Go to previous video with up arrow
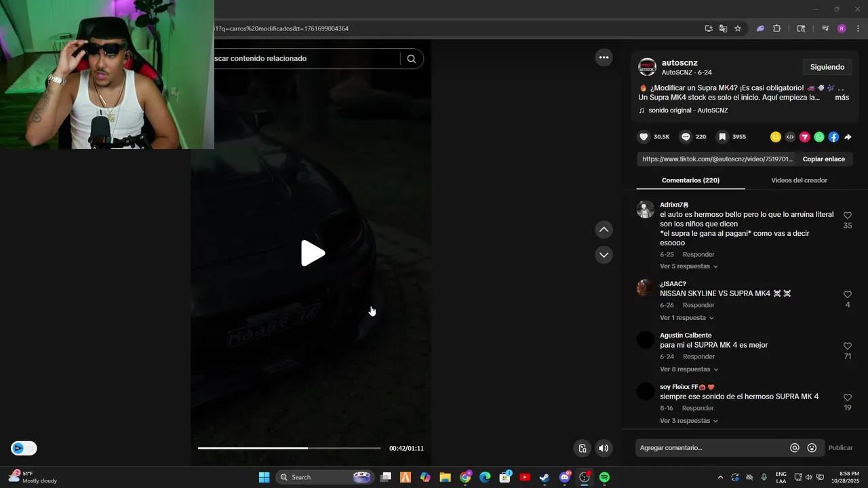Image resolution: width=868 pixels, height=488 pixels. click(604, 230)
